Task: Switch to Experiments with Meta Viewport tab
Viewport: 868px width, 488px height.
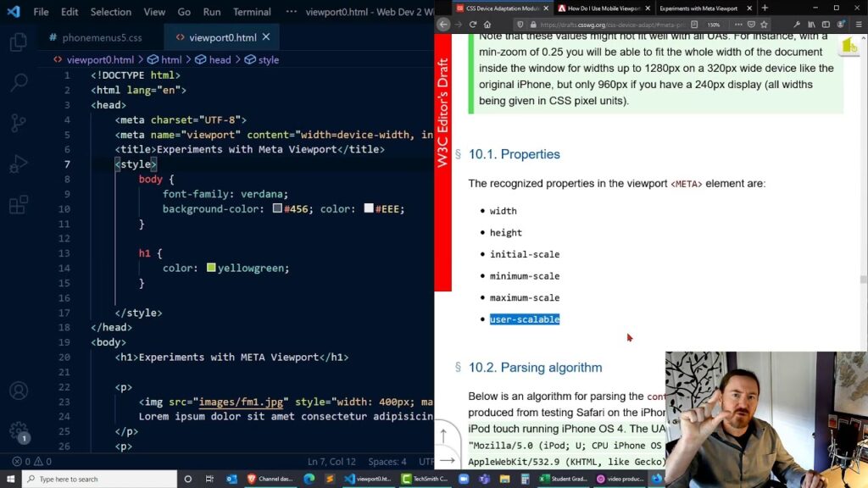Action: (699, 8)
